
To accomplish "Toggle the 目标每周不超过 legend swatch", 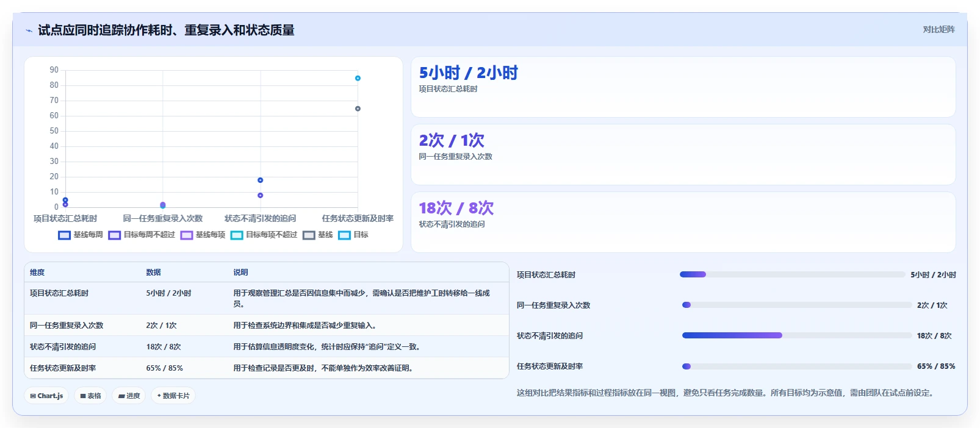I will (114, 235).
